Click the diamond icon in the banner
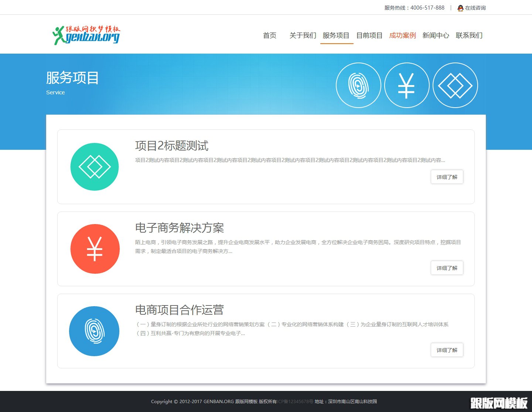The image size is (532, 412). (x=455, y=85)
